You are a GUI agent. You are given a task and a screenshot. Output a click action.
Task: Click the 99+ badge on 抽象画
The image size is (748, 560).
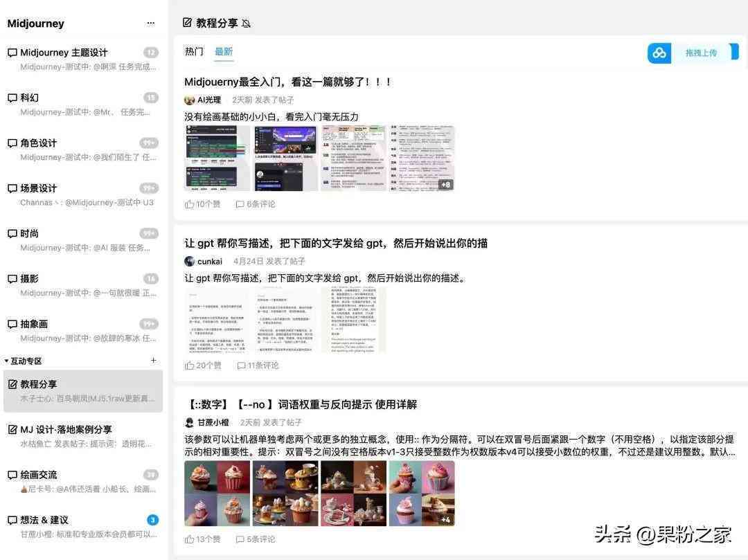tap(149, 324)
